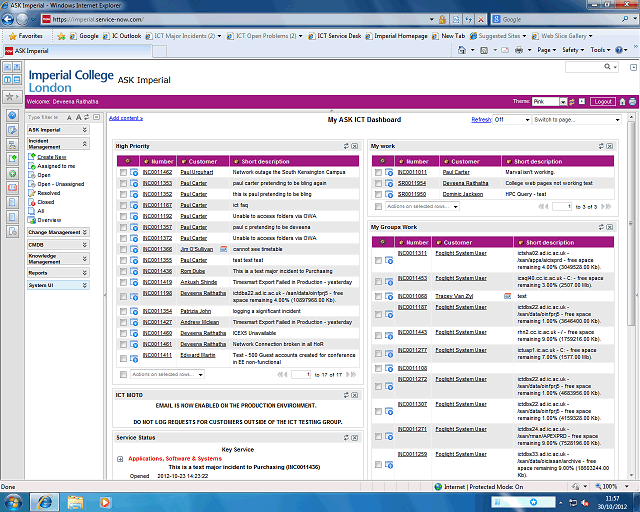This screenshot has height=512, width=640.
Task: Click the home icon beside Logout
Action: point(621,101)
